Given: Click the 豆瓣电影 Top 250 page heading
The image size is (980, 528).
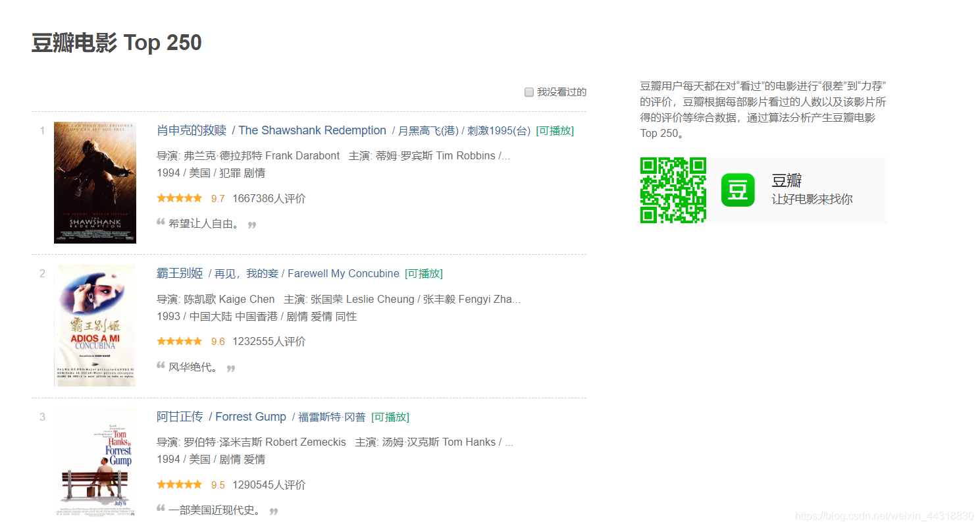Looking at the screenshot, I should pyautogui.click(x=116, y=43).
